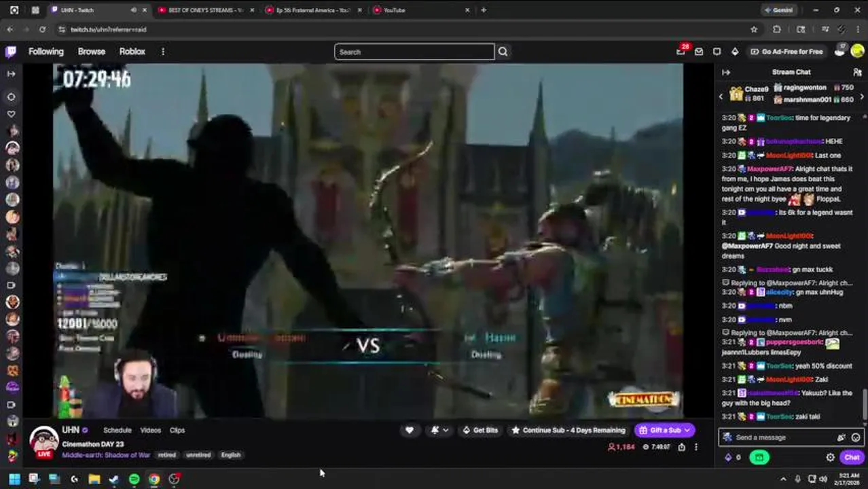Click the share stream icon
Screen dimensions: 868x489
point(681,447)
